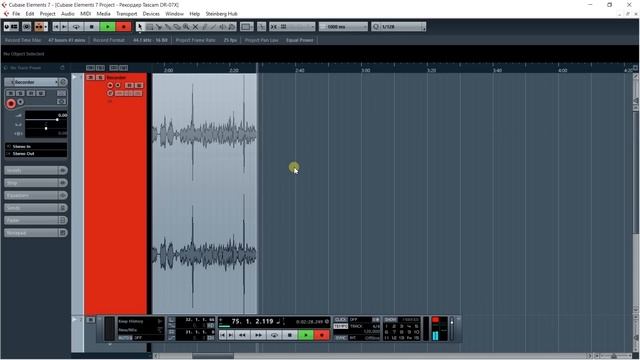Select the Range Selection tool
The width and height of the screenshot is (640, 360).
[149, 27]
